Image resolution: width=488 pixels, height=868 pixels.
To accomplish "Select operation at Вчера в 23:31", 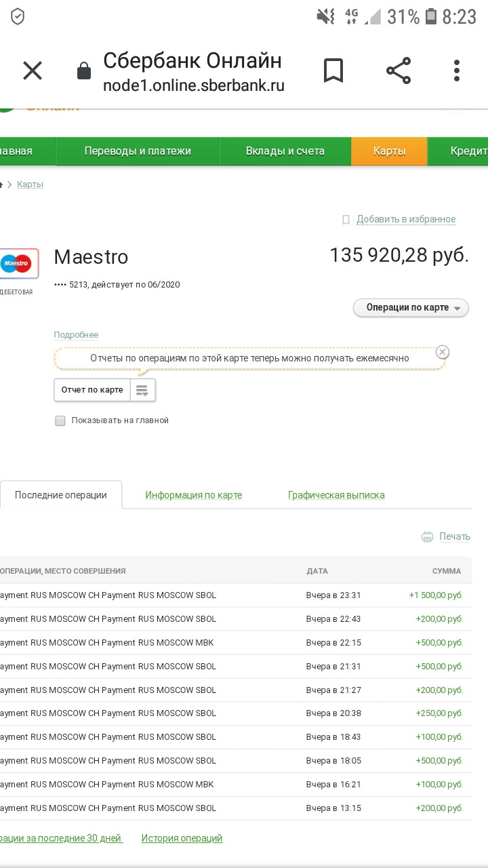I will point(235,595).
